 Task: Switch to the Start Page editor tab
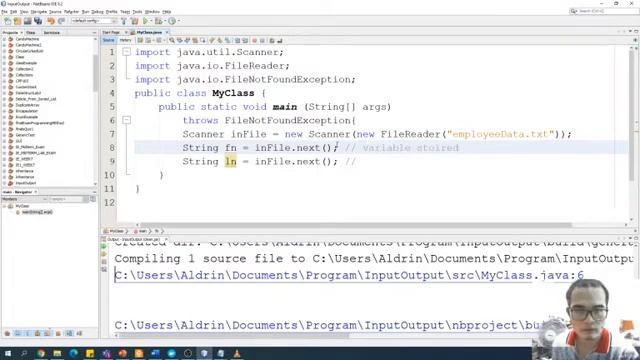click(x=111, y=32)
